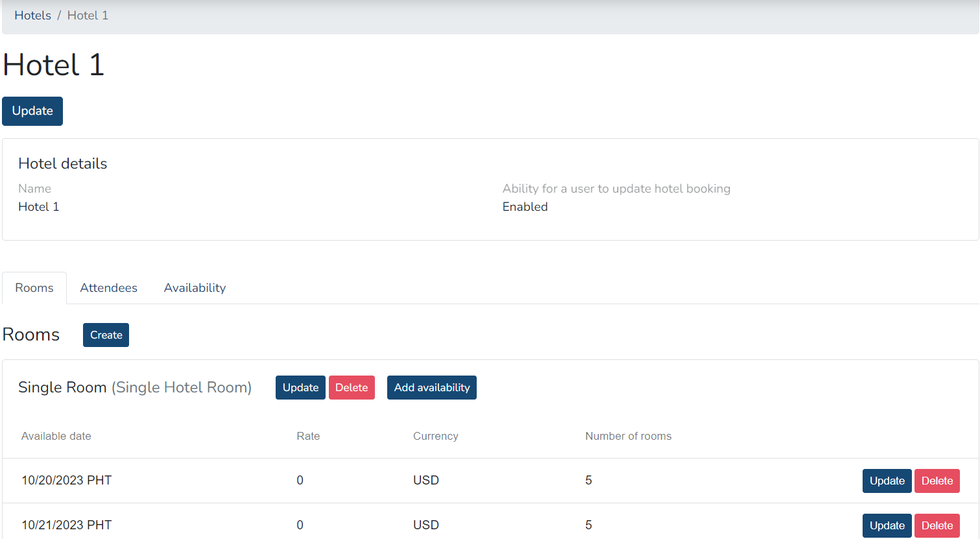The width and height of the screenshot is (980, 539).
Task: Select the Availability tab
Action: click(x=195, y=288)
